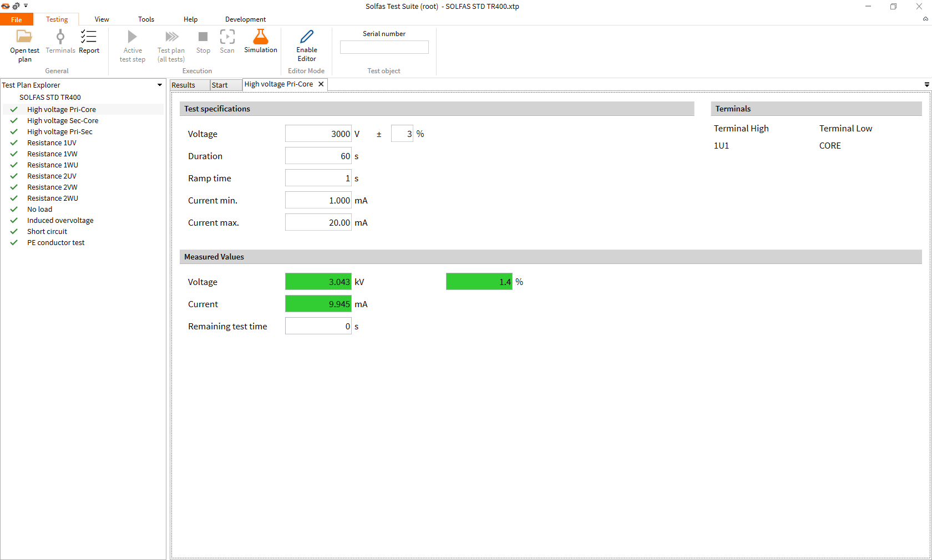The image size is (932, 560).
Task: Open the quick access settings gear icon
Action: point(16,6)
